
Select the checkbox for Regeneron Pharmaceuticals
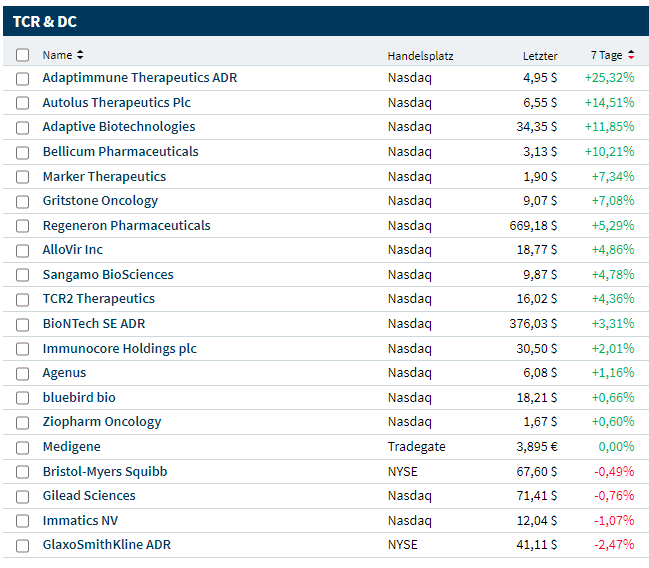23,226
